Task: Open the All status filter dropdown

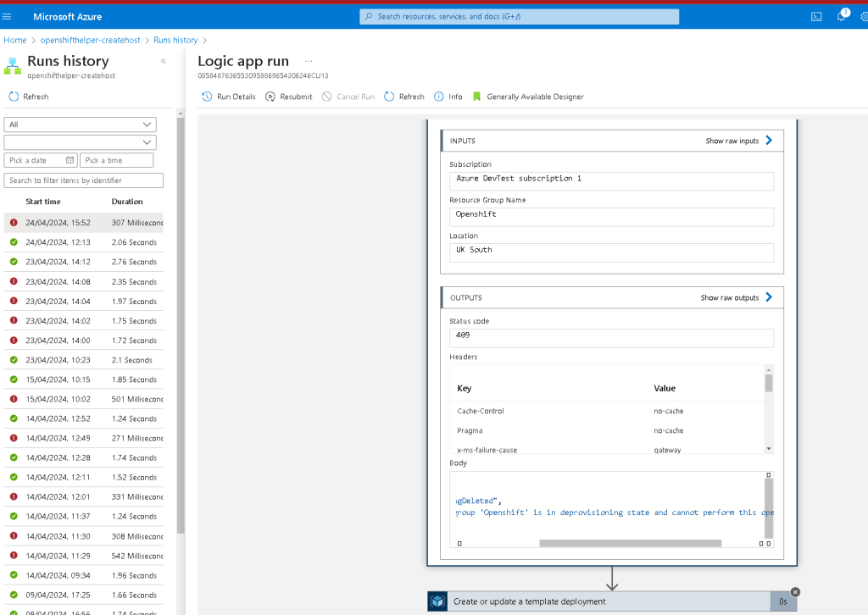Action: (x=81, y=125)
